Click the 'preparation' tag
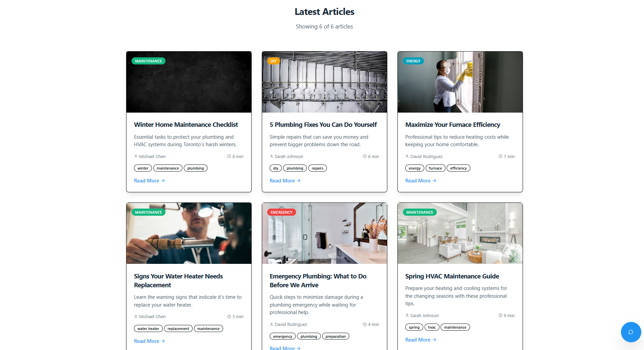Viewport: 644px width, 350px height. pos(335,336)
